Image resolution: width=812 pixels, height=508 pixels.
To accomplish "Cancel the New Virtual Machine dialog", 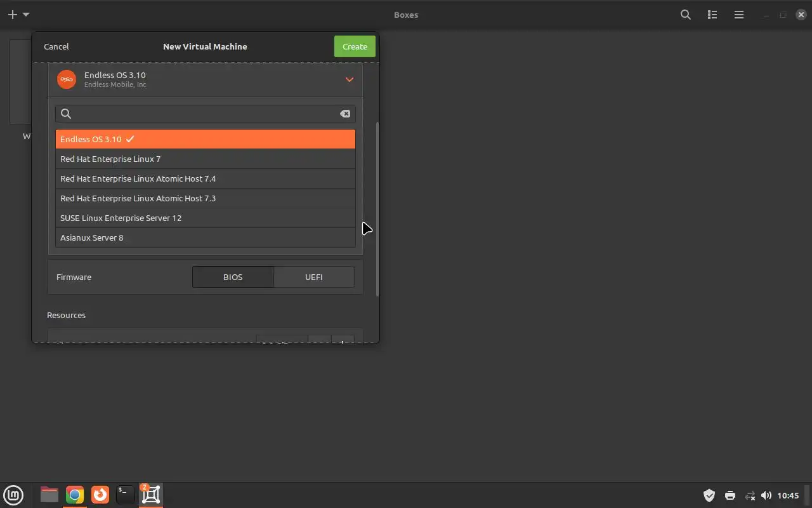I will (x=56, y=46).
